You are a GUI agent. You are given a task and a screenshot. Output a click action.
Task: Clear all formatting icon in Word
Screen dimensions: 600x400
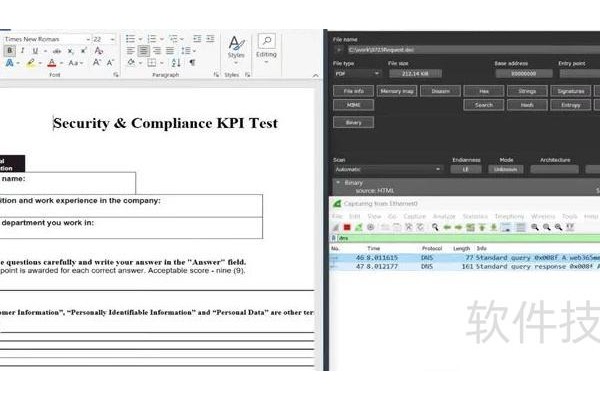pos(98,51)
